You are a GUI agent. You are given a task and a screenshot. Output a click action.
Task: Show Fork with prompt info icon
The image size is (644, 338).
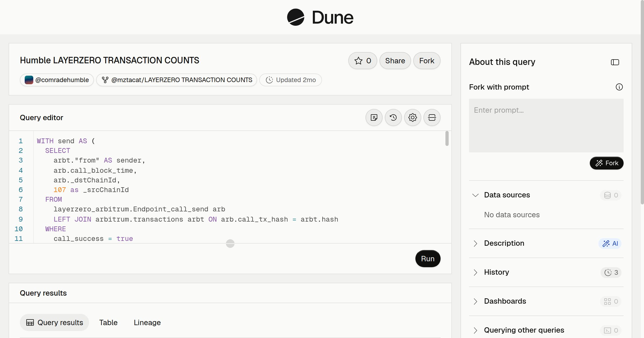(619, 87)
